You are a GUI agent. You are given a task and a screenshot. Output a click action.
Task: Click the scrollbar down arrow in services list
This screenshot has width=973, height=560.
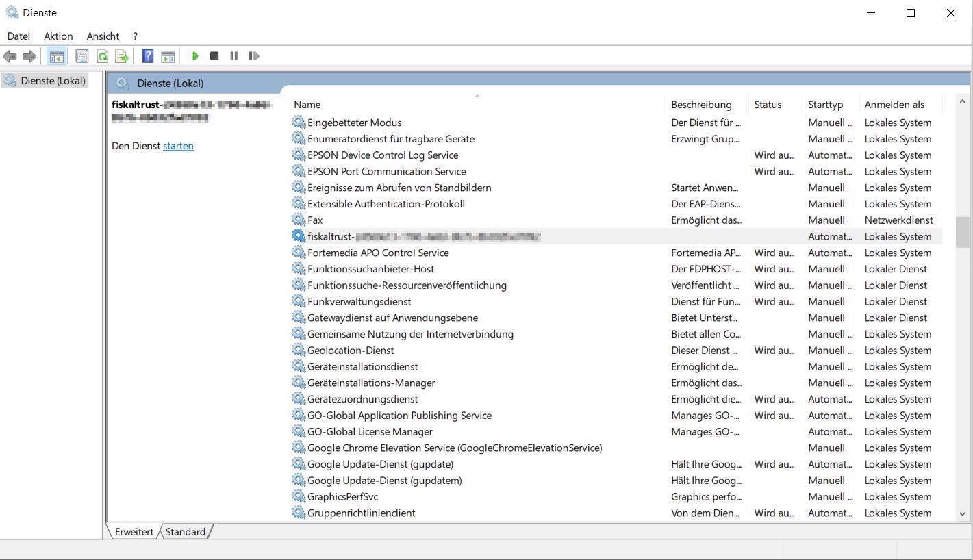(963, 513)
